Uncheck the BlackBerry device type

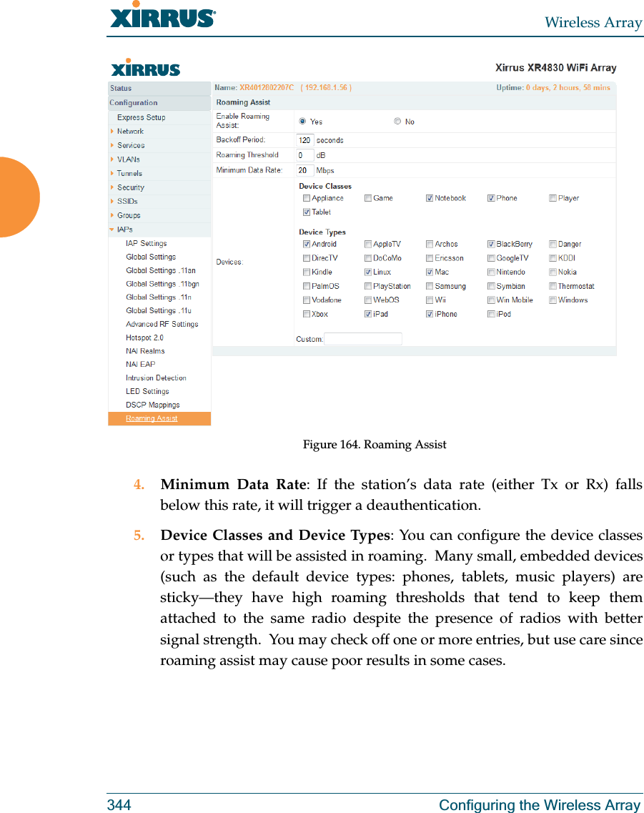(x=491, y=245)
